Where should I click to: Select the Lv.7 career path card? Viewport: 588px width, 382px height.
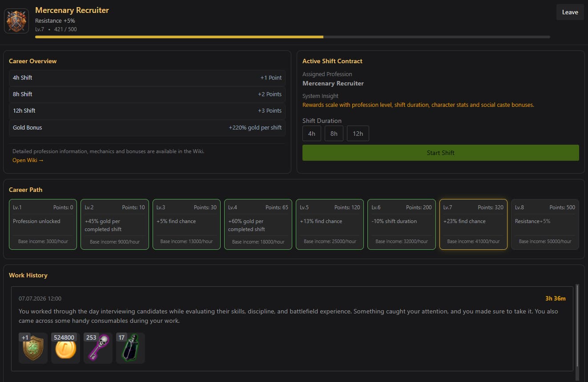473,224
